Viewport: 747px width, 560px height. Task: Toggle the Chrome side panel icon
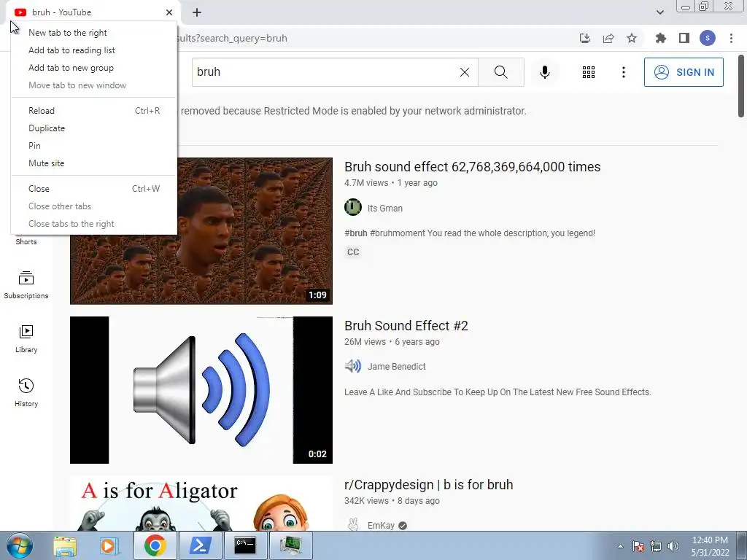click(684, 38)
